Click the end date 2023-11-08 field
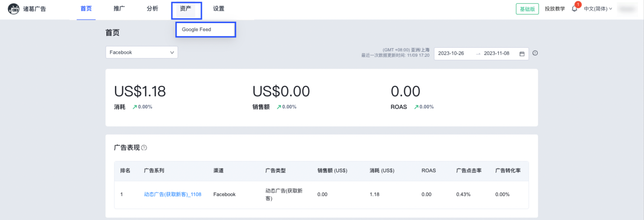Viewport: 644px width, 220px height. (497, 53)
